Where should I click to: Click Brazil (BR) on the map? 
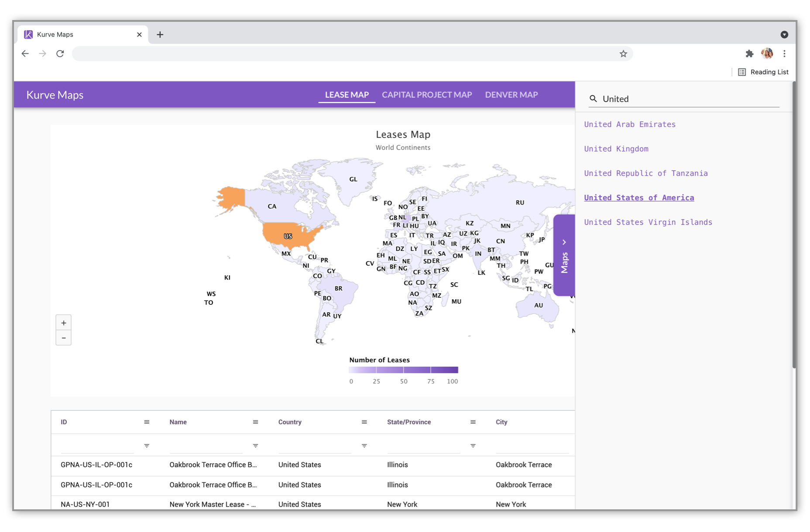(x=338, y=288)
